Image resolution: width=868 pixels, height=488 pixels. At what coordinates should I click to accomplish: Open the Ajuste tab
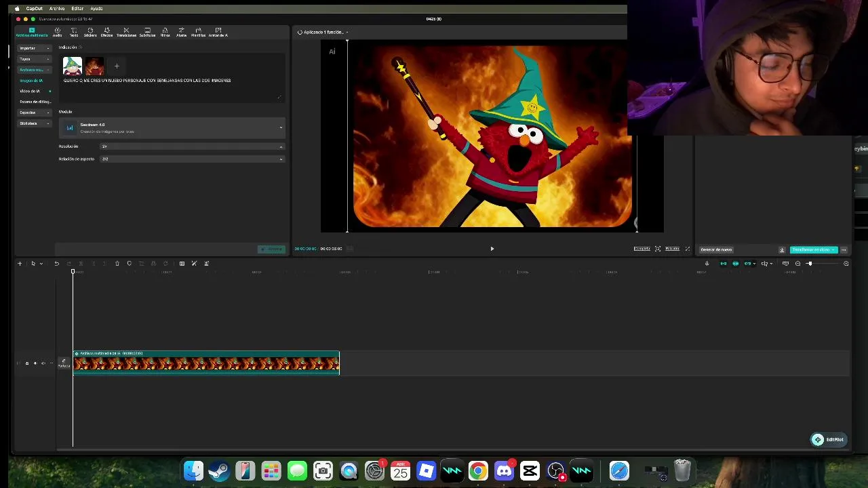tap(181, 32)
